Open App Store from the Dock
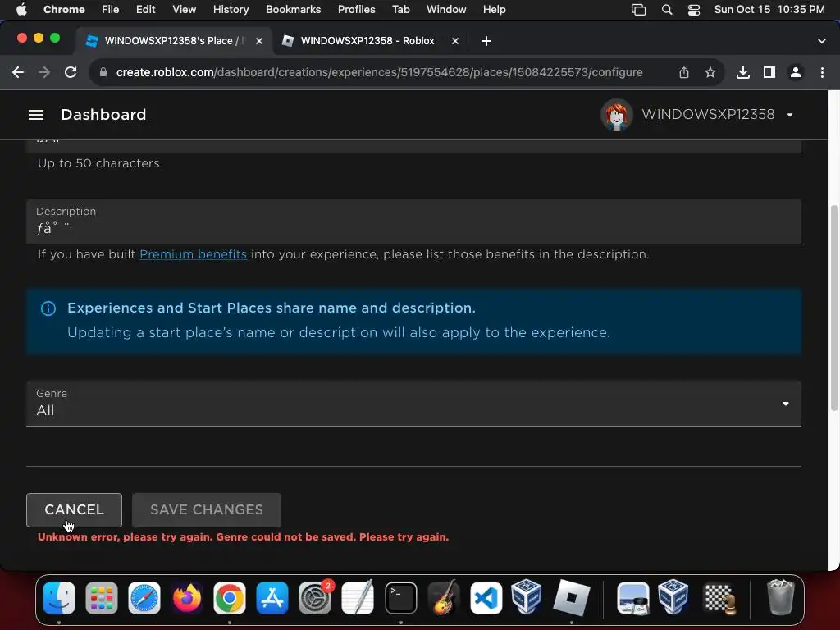 click(x=272, y=598)
